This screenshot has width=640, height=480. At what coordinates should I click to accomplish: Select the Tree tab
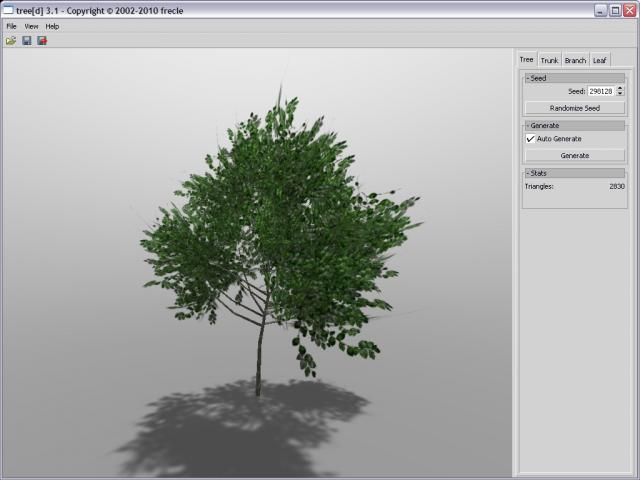(526, 61)
